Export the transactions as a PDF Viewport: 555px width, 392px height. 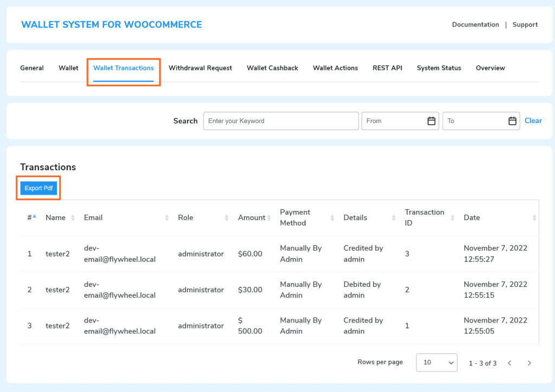pos(38,188)
